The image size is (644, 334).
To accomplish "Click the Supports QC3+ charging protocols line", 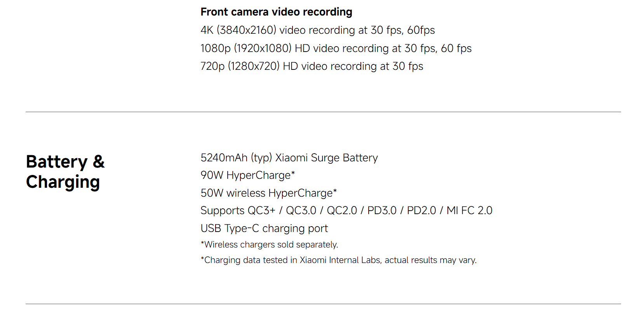I will point(346,211).
